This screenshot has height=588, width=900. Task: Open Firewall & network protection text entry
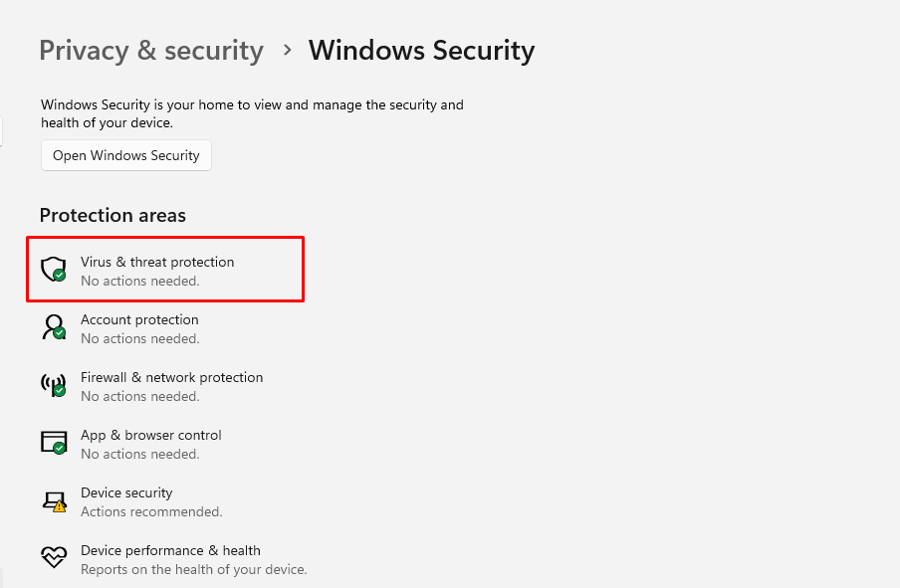171,377
